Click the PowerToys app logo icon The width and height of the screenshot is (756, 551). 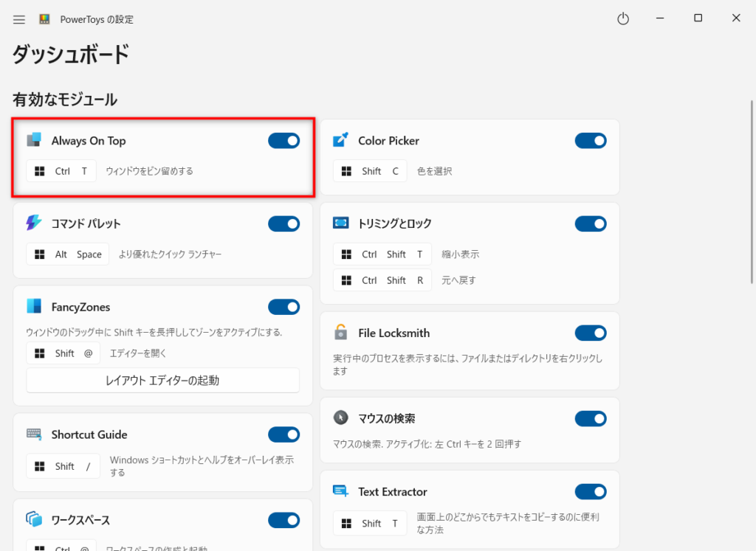point(44,19)
